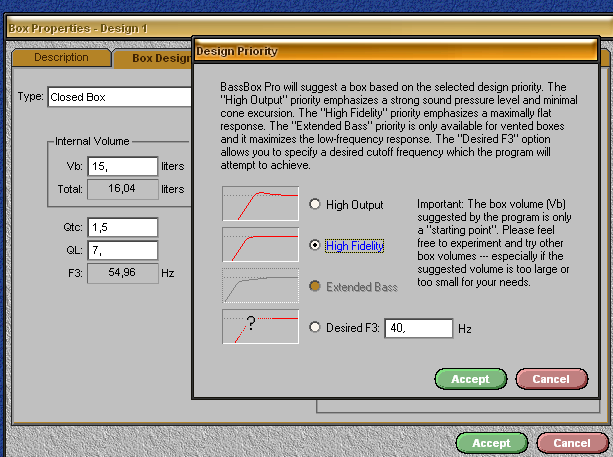Click the F3 value field showing 54,96
Viewport: 613px width, 457px height.
click(123, 273)
